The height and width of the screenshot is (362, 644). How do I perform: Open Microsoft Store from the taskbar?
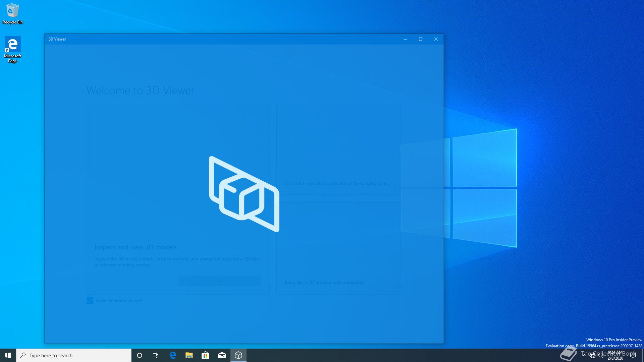(x=206, y=355)
